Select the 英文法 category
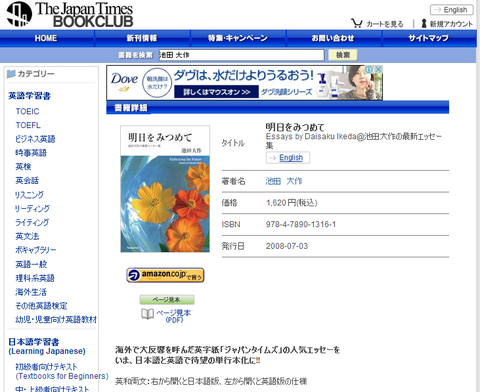Screen dimensions: 480x392 27,236
